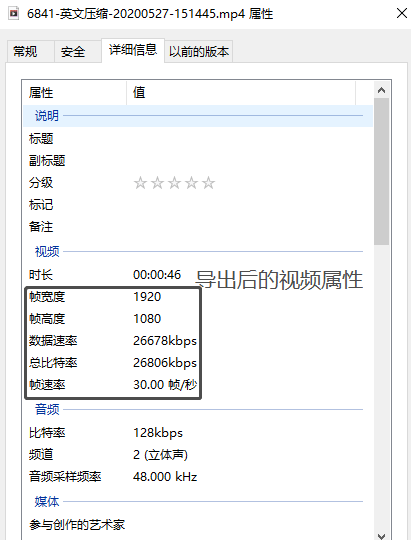Click the 值 column header

pos(241,93)
